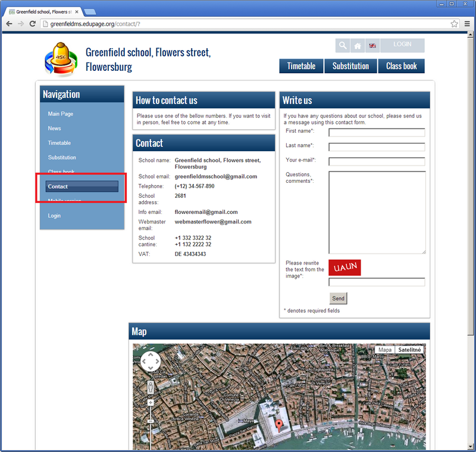The width and height of the screenshot is (476, 452).
Task: Click the map pan compass control
Action: (x=151, y=361)
